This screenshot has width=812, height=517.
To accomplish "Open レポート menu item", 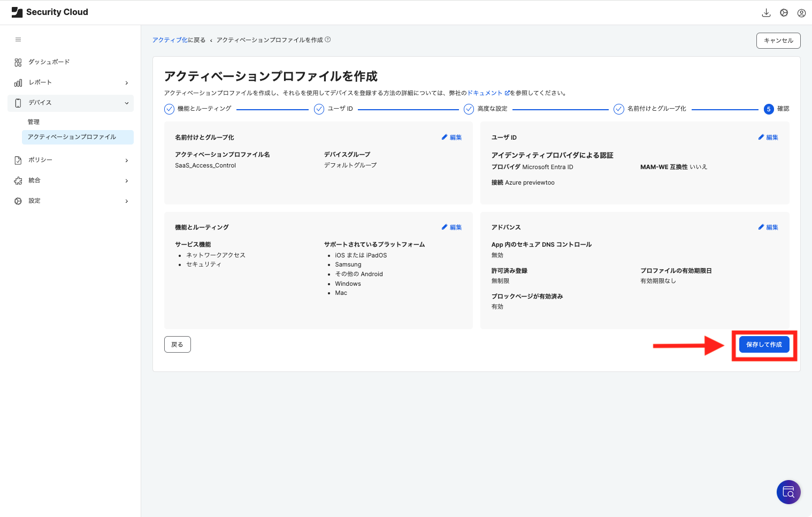I will pyautogui.click(x=71, y=82).
